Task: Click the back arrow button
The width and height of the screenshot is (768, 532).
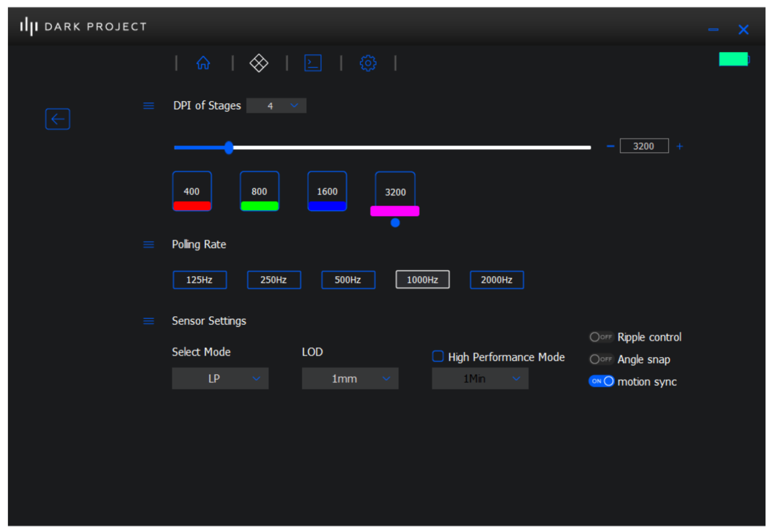Action: 57,119
